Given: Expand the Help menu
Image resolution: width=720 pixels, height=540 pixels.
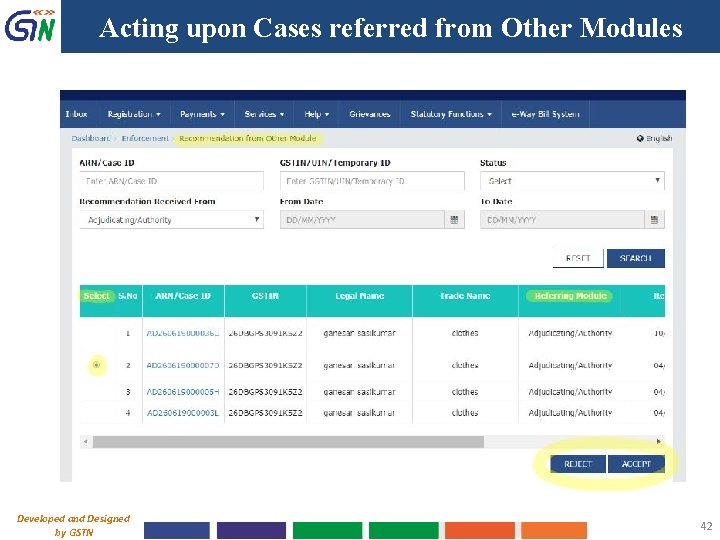Looking at the screenshot, I should pos(316,114).
